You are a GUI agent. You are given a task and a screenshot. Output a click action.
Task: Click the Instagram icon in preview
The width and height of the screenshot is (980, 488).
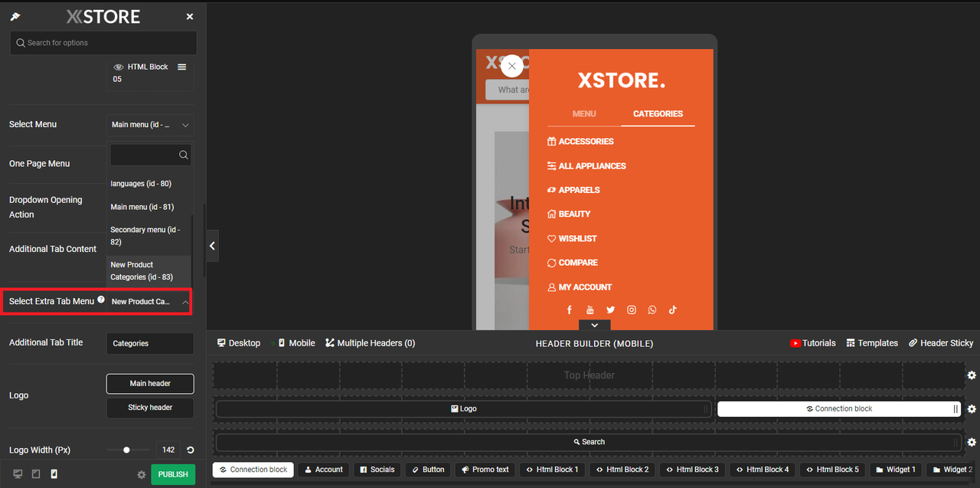pos(632,310)
